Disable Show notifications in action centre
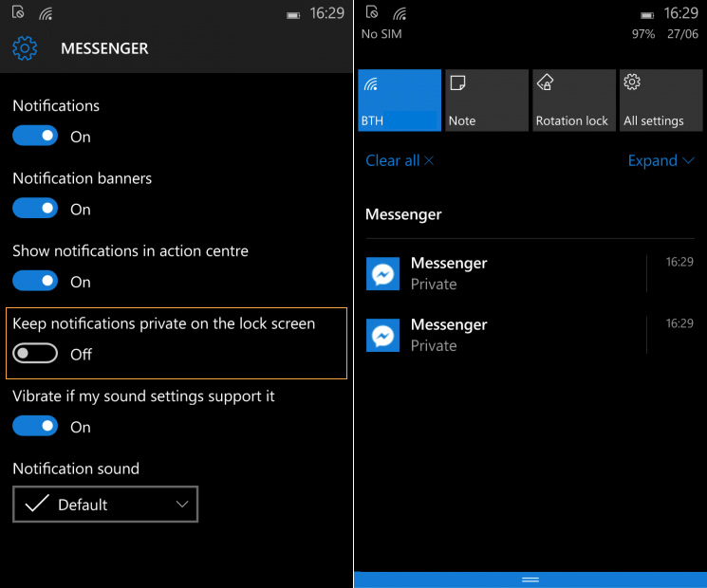 pos(35,281)
